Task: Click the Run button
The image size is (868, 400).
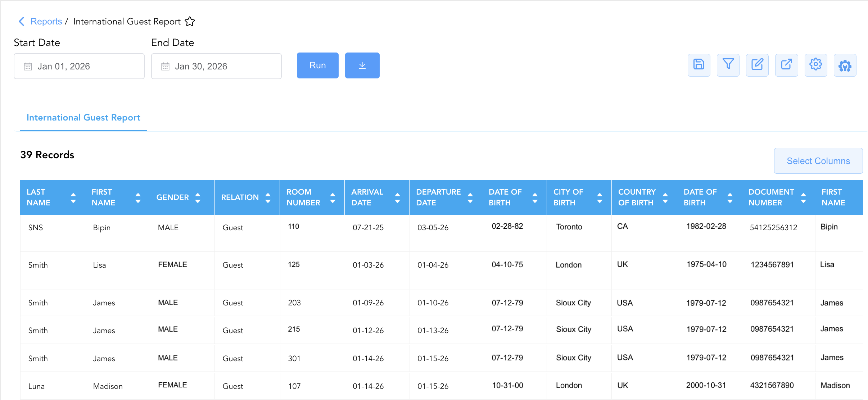Action: pos(317,65)
